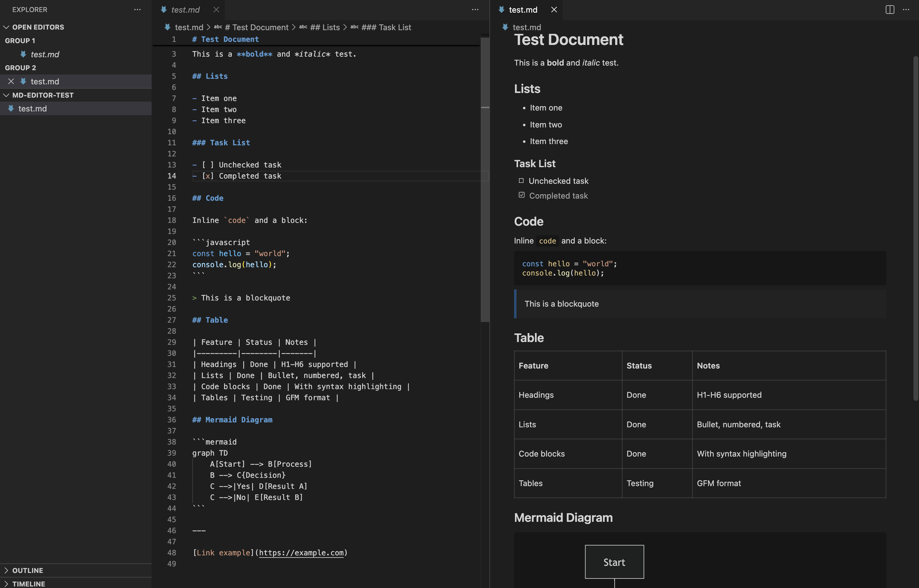The image size is (919, 588).
Task: Switch to the test.md preview tab
Action: (524, 10)
